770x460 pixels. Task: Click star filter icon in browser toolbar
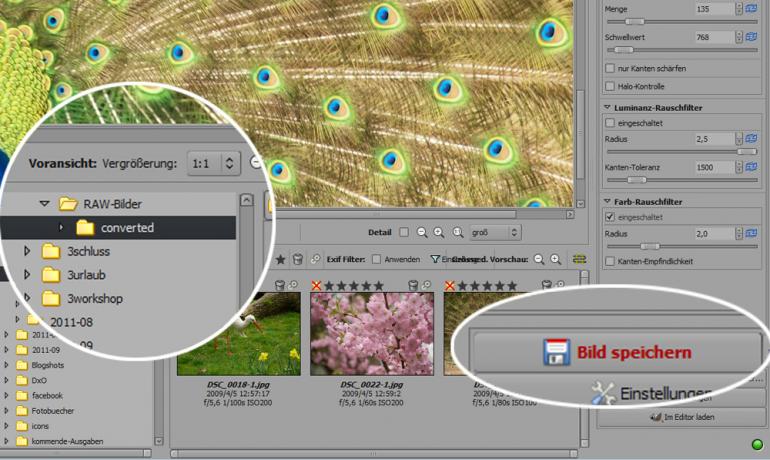(280, 259)
